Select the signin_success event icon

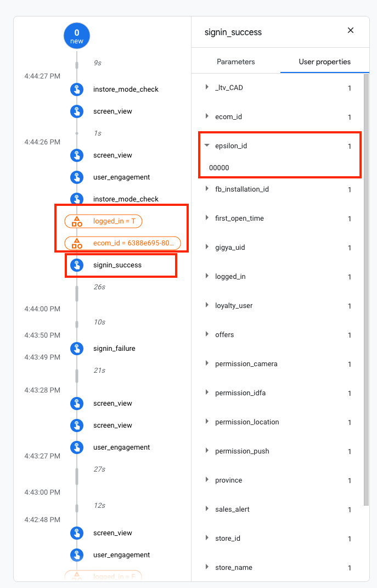tap(77, 265)
